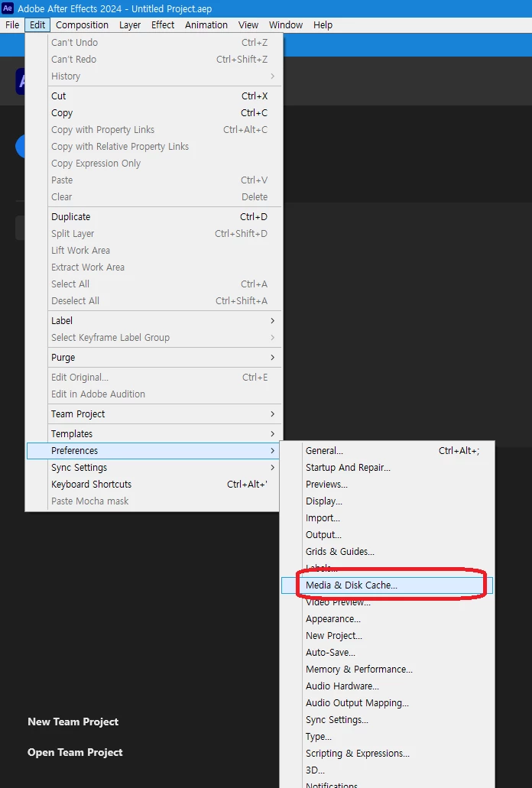Image resolution: width=532 pixels, height=788 pixels.
Task: Open General preferences
Action: (387, 451)
